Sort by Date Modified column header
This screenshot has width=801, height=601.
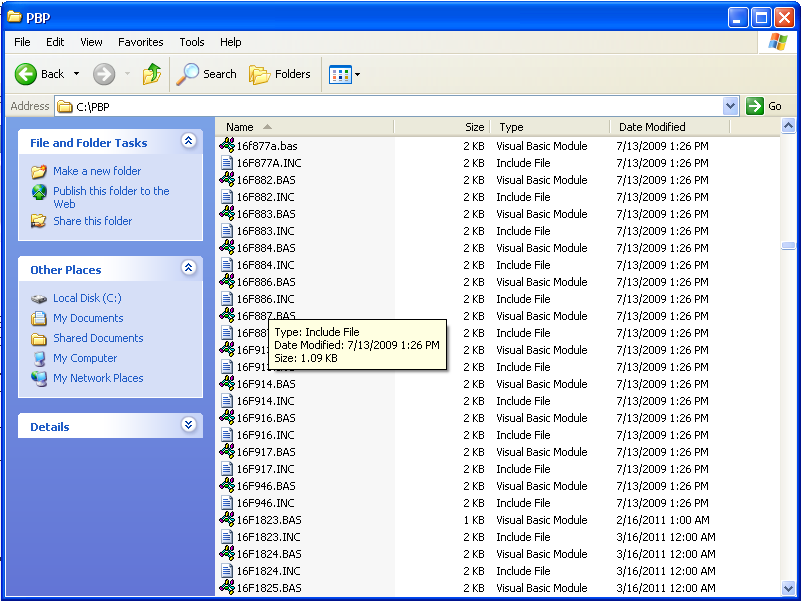coord(652,127)
